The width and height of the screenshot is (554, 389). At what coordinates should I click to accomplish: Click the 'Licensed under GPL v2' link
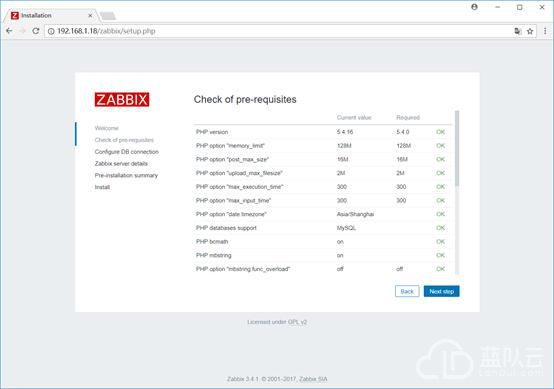coord(277,322)
